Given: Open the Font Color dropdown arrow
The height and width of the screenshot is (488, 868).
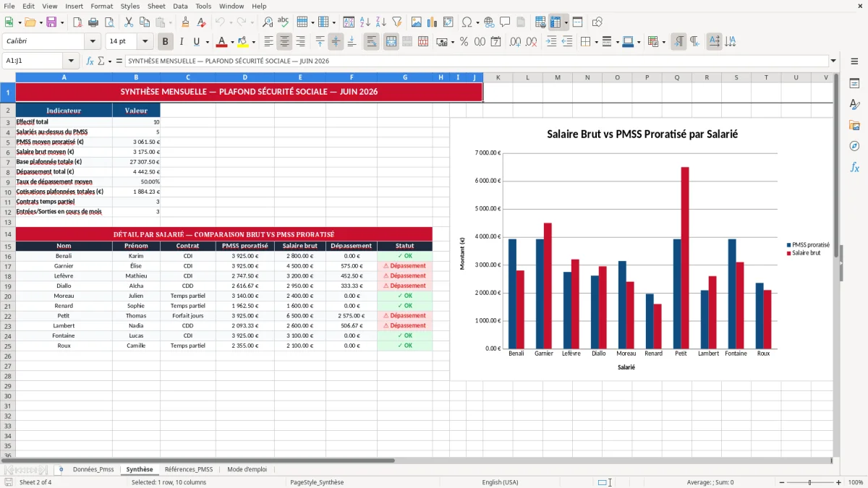Looking at the screenshot, I should coord(231,42).
